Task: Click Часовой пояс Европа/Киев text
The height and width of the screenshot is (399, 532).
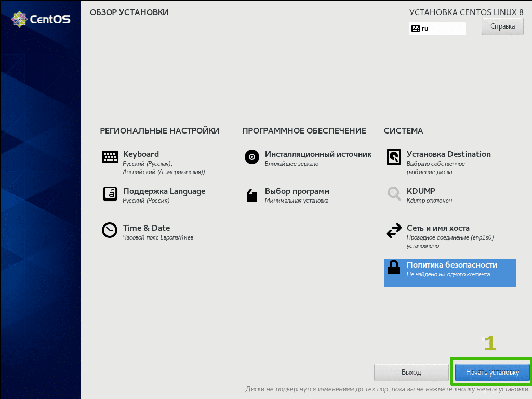Action: tap(158, 237)
